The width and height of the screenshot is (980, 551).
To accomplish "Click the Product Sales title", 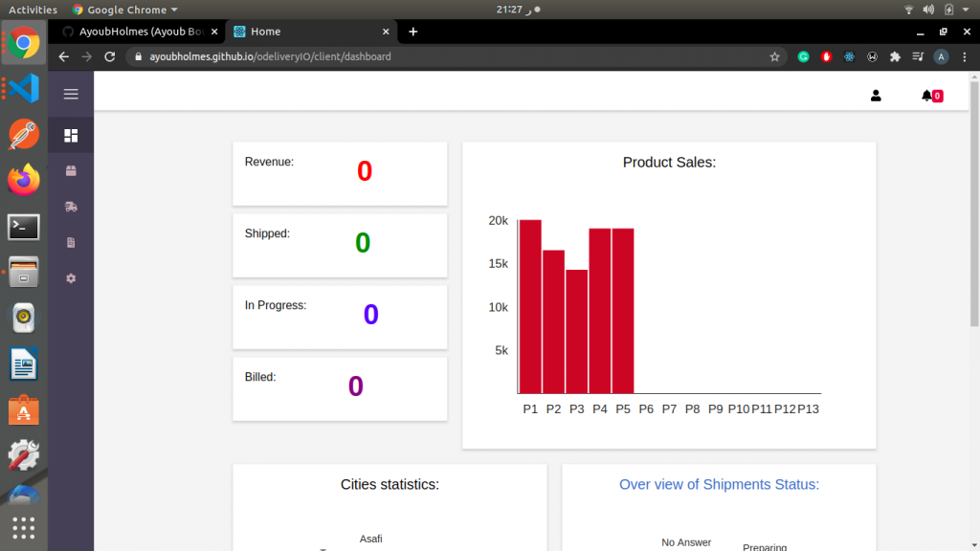I will coord(669,163).
